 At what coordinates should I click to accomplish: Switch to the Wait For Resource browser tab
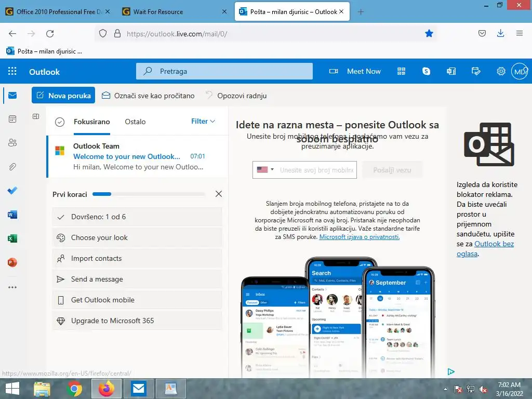click(158, 11)
